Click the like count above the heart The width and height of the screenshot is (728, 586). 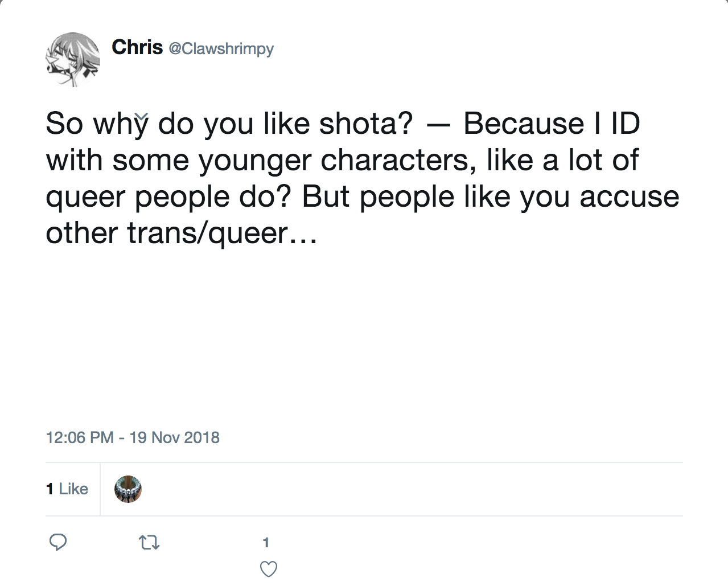266,543
